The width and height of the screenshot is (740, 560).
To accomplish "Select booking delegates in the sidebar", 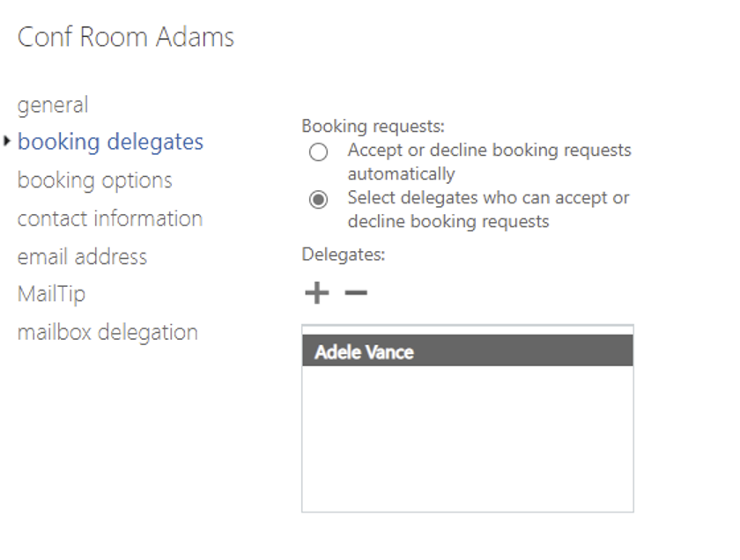I will coord(110,141).
